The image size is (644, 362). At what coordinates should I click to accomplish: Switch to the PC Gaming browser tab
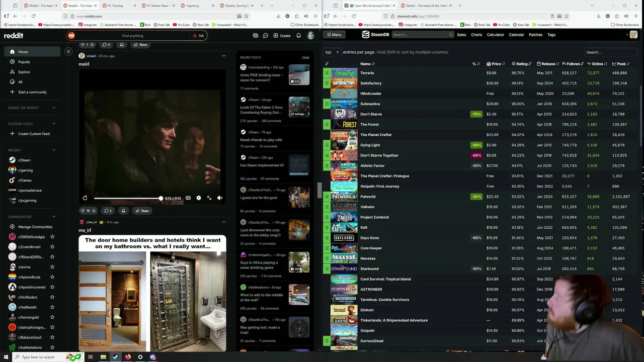[x=118, y=6]
